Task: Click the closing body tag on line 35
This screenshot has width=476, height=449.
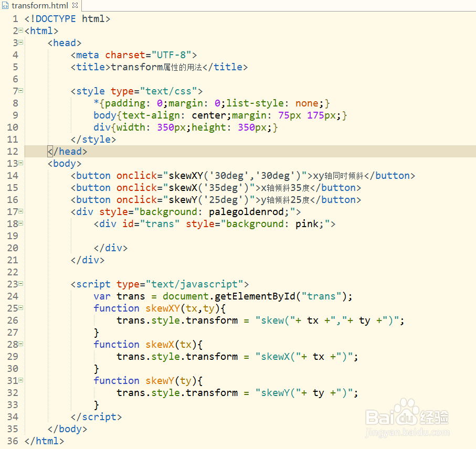Action: coord(67,429)
